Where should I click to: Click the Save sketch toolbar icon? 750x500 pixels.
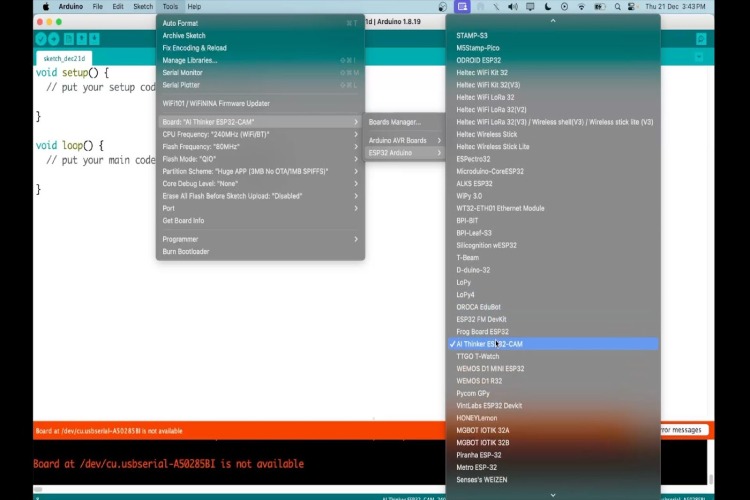94,39
